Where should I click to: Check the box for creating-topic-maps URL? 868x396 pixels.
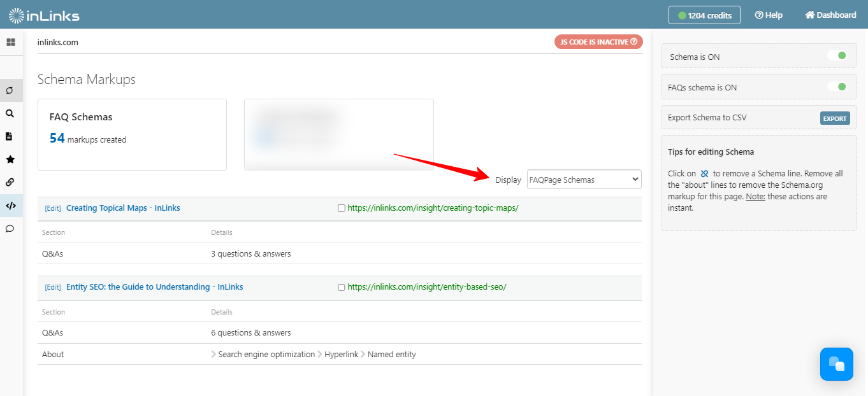[x=342, y=208]
